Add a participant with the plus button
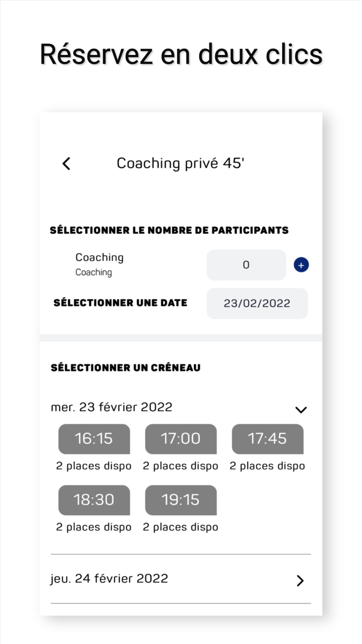Screen dimensions: 362x644 [301, 265]
